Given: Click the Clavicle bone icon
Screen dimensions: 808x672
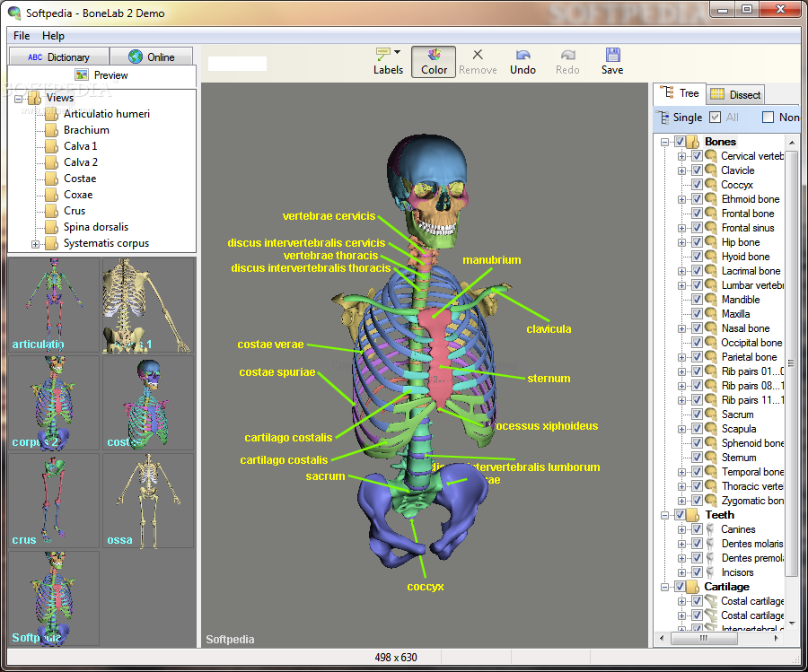Looking at the screenshot, I should [711, 170].
